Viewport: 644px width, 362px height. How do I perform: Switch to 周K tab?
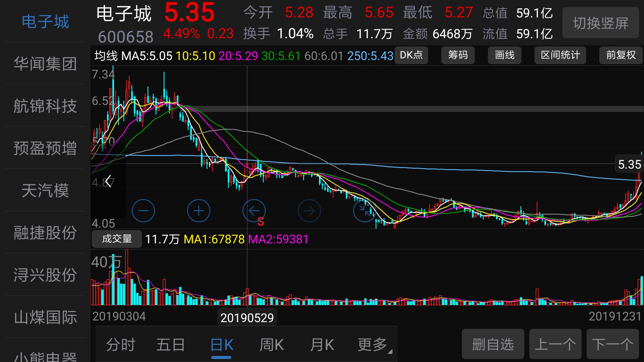[x=271, y=345]
